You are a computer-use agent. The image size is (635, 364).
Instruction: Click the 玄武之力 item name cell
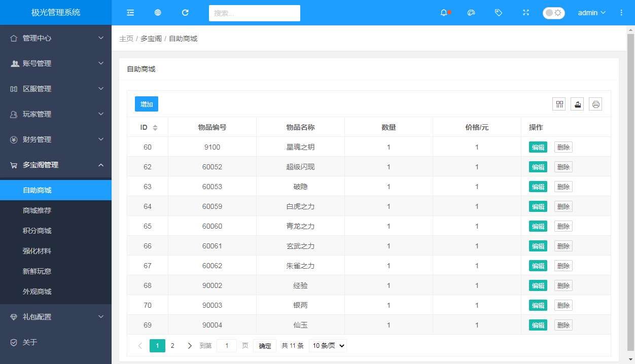(x=300, y=246)
